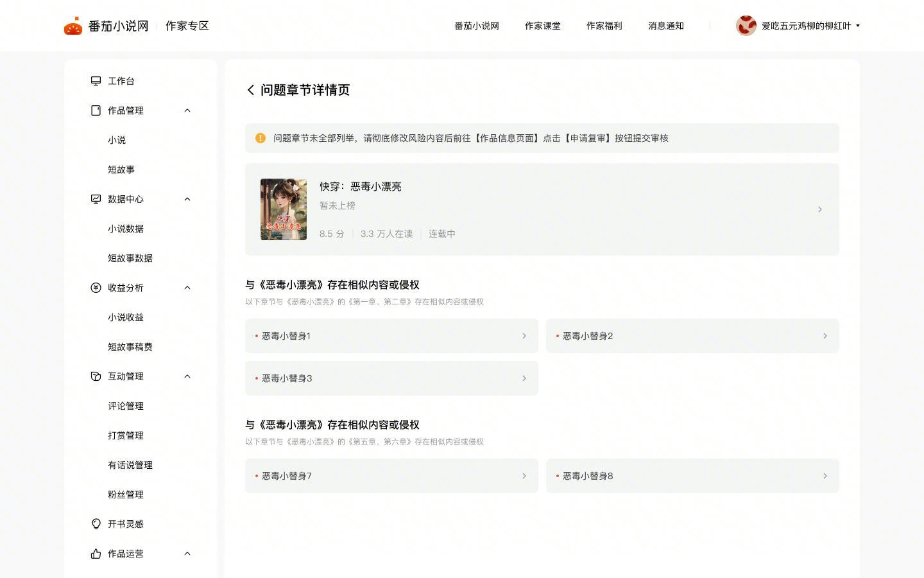Image resolution: width=924 pixels, height=578 pixels.
Task: Collapse the 作品管理 section chevron
Action: (187, 110)
